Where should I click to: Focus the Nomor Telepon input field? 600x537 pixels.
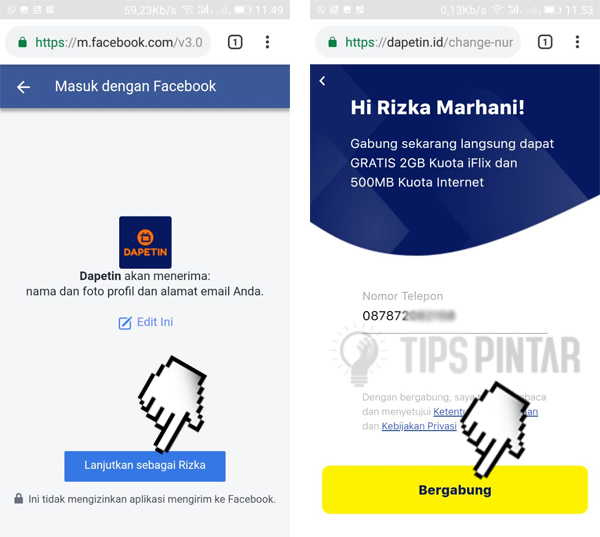click(455, 318)
